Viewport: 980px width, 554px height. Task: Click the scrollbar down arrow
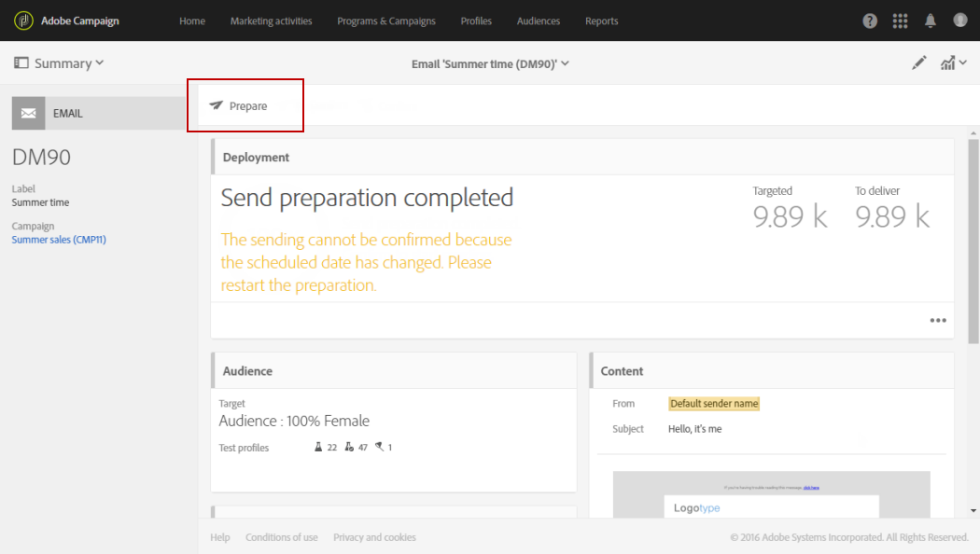tap(974, 510)
